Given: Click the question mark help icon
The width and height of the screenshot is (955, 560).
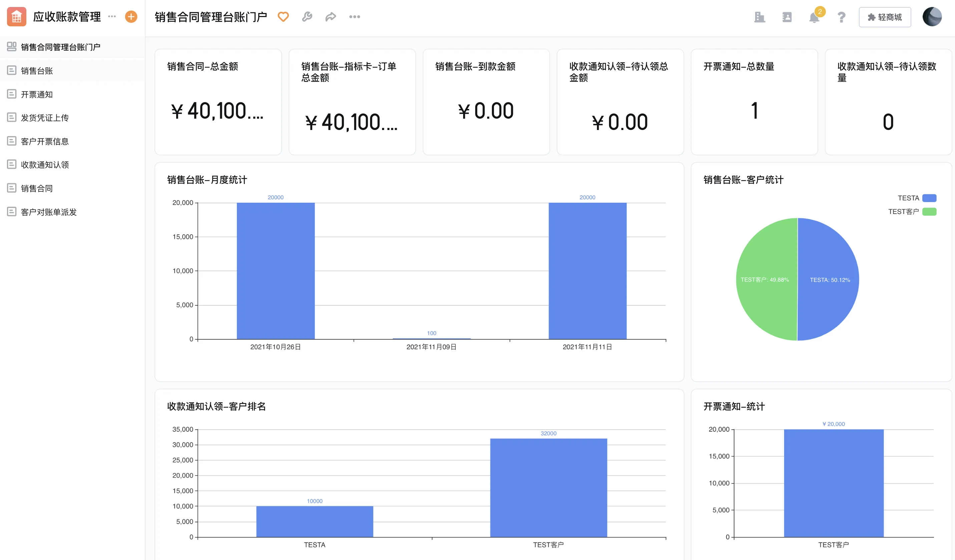Looking at the screenshot, I should coord(841,17).
